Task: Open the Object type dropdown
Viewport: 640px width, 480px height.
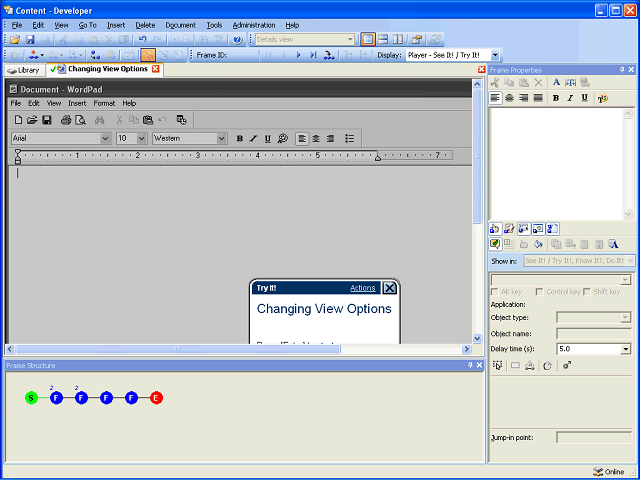Action: 625,318
